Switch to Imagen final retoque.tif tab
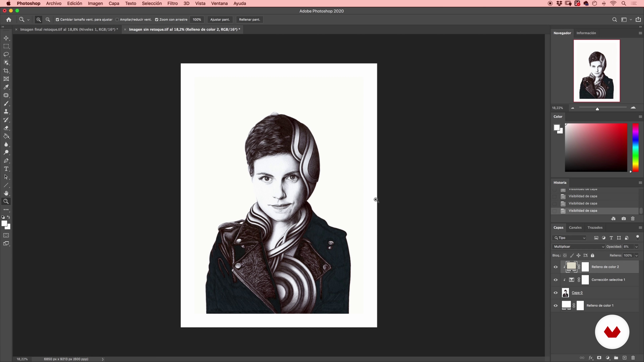644x362 pixels. (x=69, y=29)
